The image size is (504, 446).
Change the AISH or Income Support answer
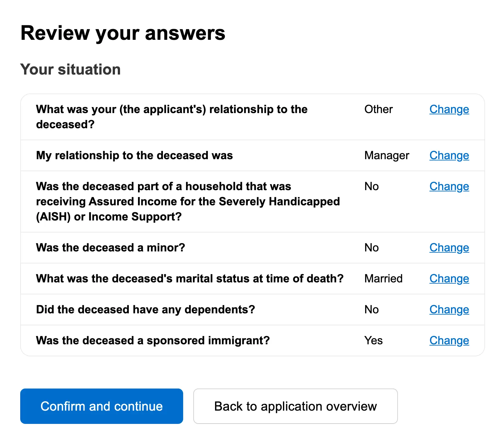[449, 186]
